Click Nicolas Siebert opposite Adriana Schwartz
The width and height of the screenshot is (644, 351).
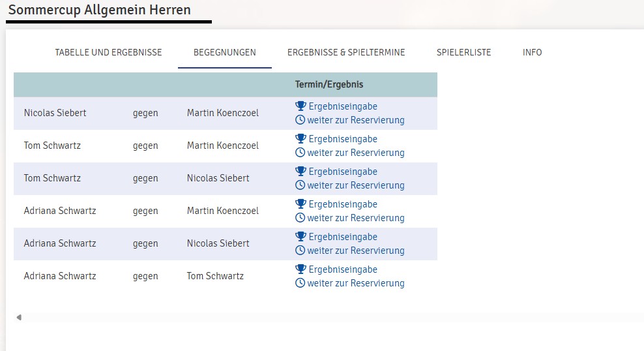point(218,243)
